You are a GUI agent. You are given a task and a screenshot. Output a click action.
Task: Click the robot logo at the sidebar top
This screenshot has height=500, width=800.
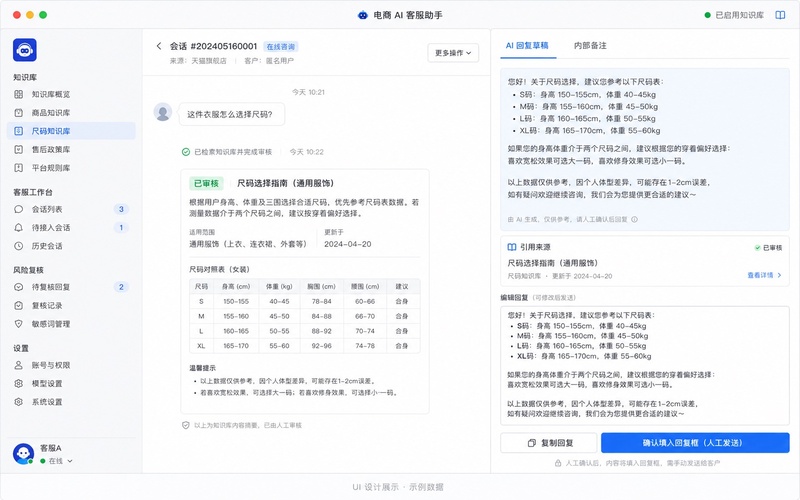[x=24, y=50]
